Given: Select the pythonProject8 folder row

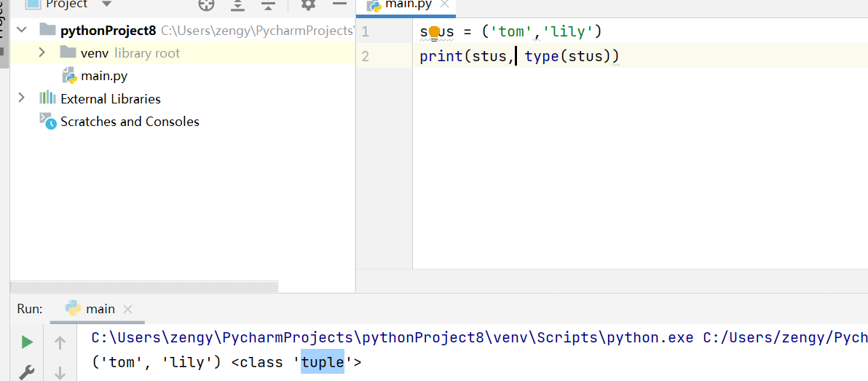Looking at the screenshot, I should click(183, 31).
